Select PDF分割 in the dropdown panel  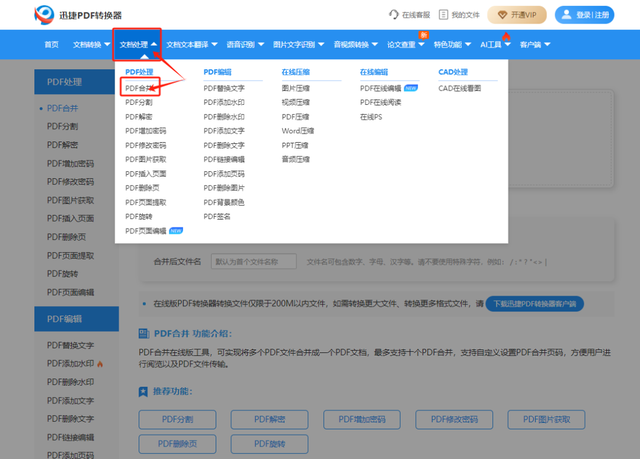tap(139, 102)
